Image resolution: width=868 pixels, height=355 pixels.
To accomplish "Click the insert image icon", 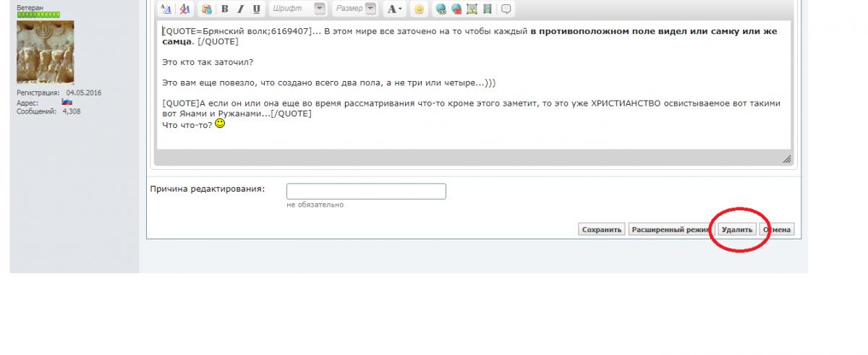I will pos(472,9).
